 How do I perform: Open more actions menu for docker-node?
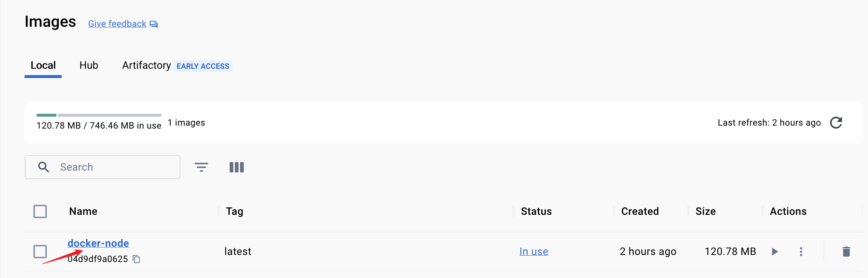click(x=801, y=252)
